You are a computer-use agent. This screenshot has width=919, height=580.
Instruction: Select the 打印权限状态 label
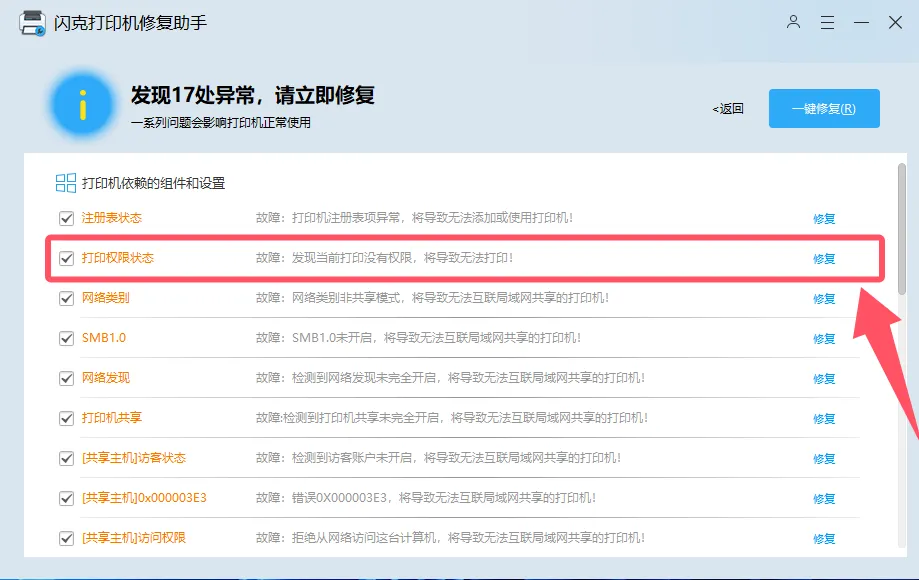click(x=117, y=258)
